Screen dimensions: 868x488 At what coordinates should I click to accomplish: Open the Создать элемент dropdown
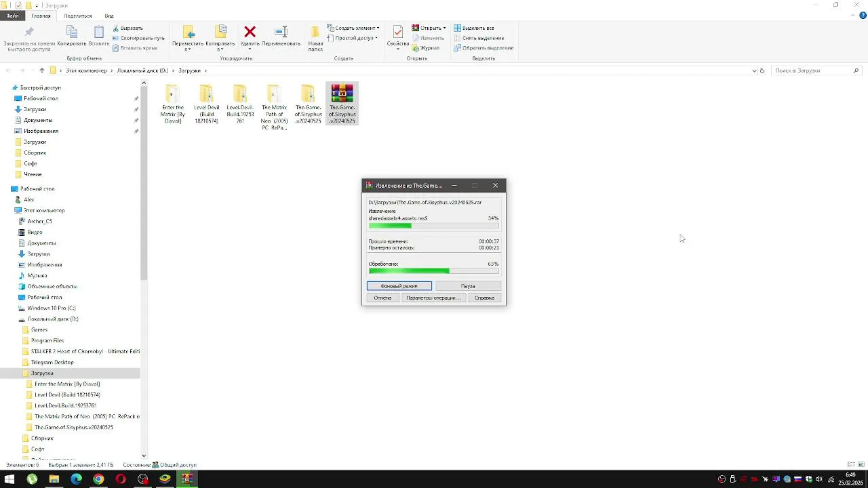pyautogui.click(x=353, y=28)
